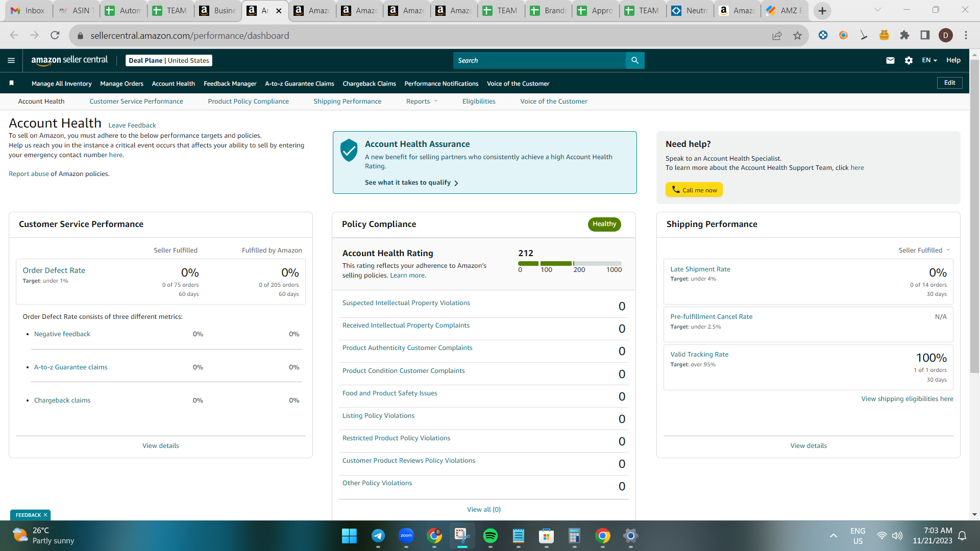Viewport: 980px width, 551px height.
Task: Show hidden system tray icons
Action: tap(834, 536)
